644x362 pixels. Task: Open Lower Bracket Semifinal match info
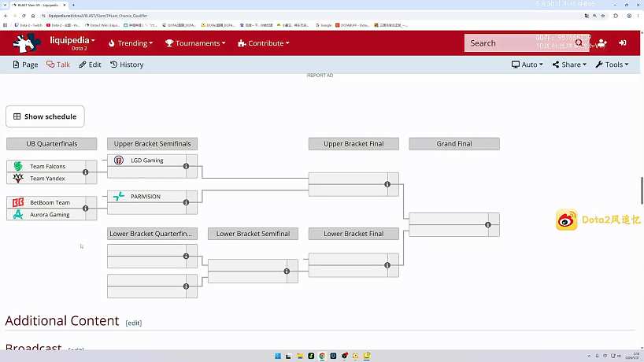click(287, 271)
